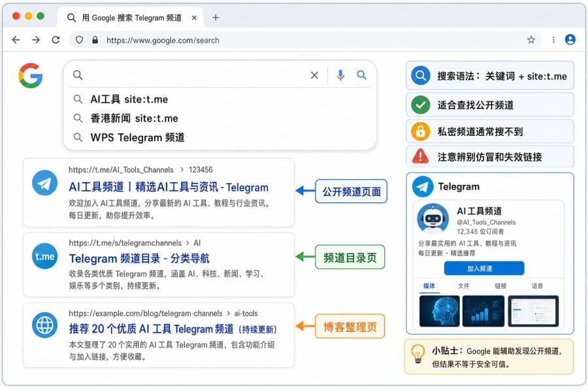Click the 注意辨别仿冒和失效链接 text
588x392 pixels.
(490, 157)
